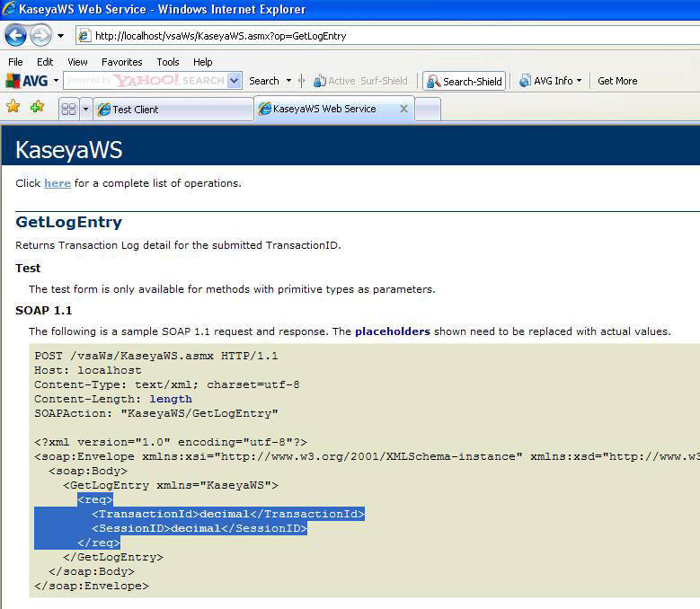Click the Active Surf-Shield toolbar item

tap(360, 81)
